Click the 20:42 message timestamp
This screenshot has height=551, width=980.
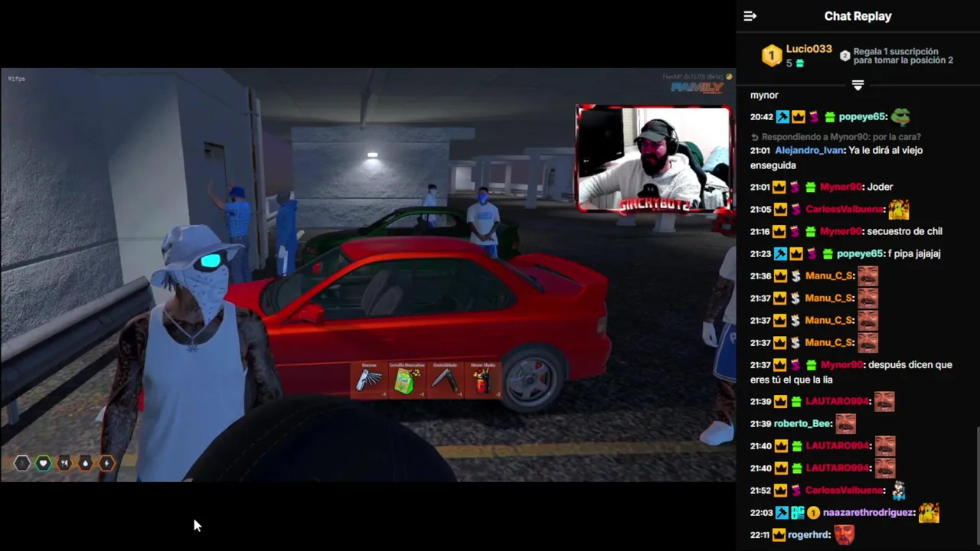coord(761,117)
